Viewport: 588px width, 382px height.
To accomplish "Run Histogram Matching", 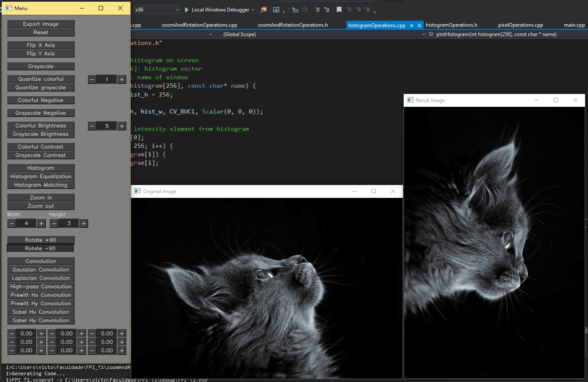I will pyautogui.click(x=41, y=185).
